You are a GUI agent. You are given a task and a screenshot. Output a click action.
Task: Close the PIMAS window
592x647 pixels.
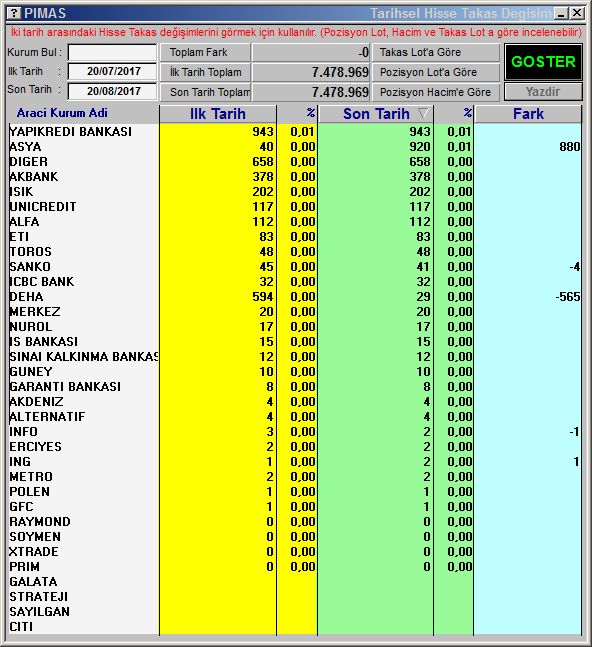577,13
